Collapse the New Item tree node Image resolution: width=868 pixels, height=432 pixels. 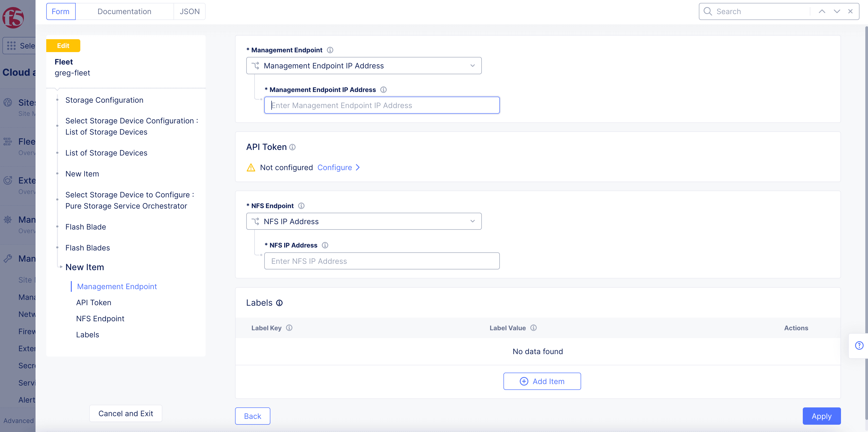[x=61, y=267]
